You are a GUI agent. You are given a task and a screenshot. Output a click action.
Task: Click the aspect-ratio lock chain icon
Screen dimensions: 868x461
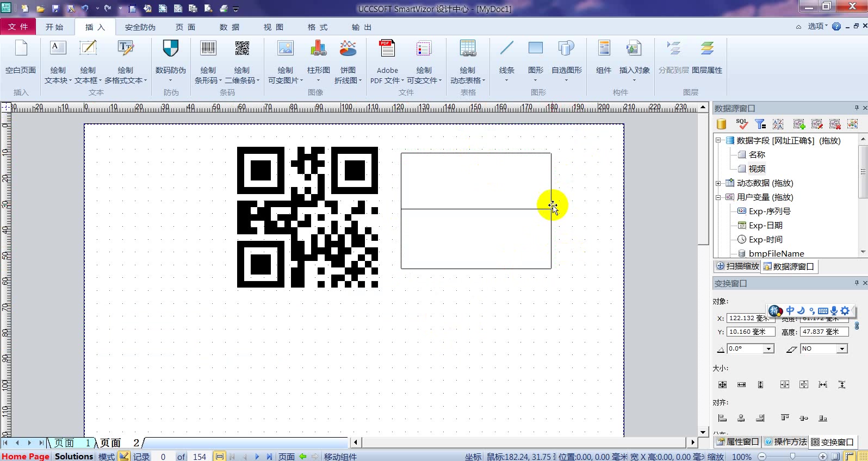click(857, 326)
